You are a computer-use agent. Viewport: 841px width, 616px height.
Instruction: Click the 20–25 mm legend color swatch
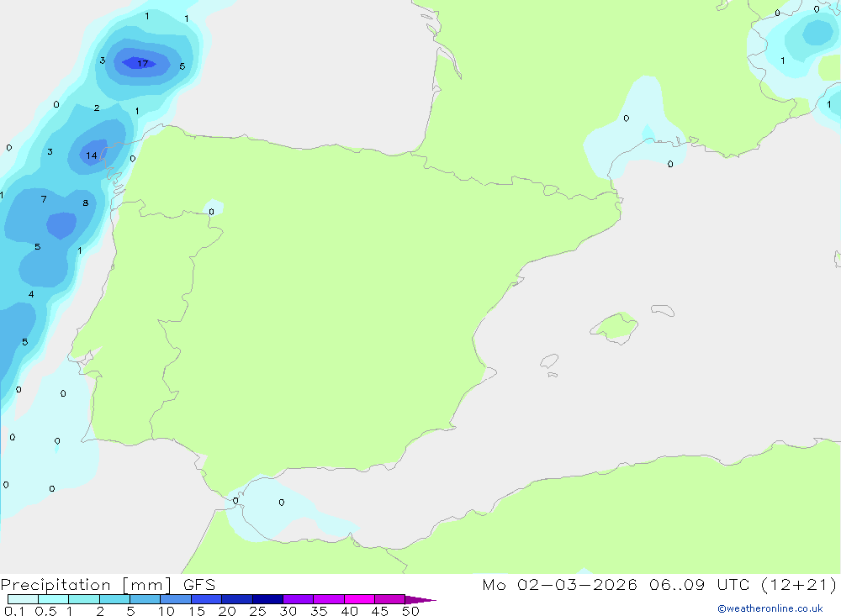click(x=236, y=599)
